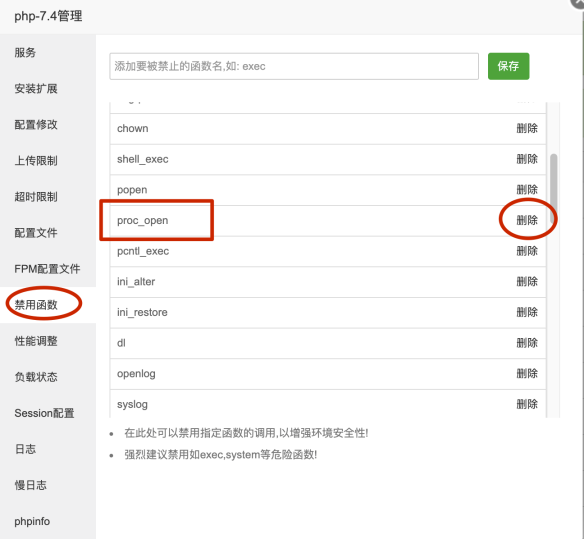Viewport: 584px width, 539px height.
Task: Click the php-7.4管理 dialog title
Action: (x=48, y=16)
